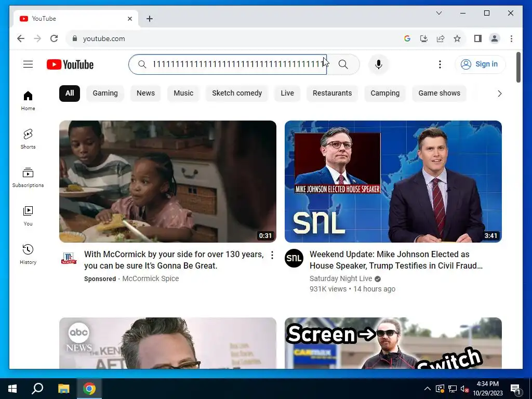Open the YouTube hamburger guide menu
The image size is (532, 399).
(28, 64)
